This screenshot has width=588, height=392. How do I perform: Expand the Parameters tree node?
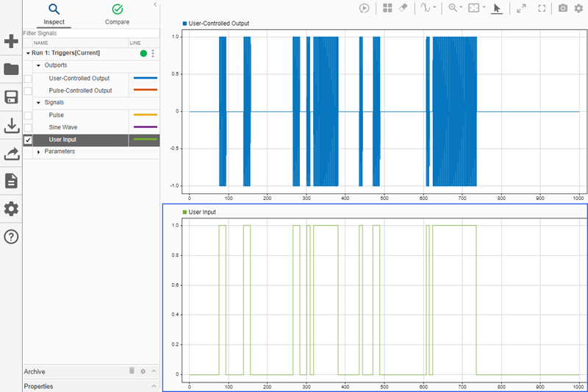(38, 152)
